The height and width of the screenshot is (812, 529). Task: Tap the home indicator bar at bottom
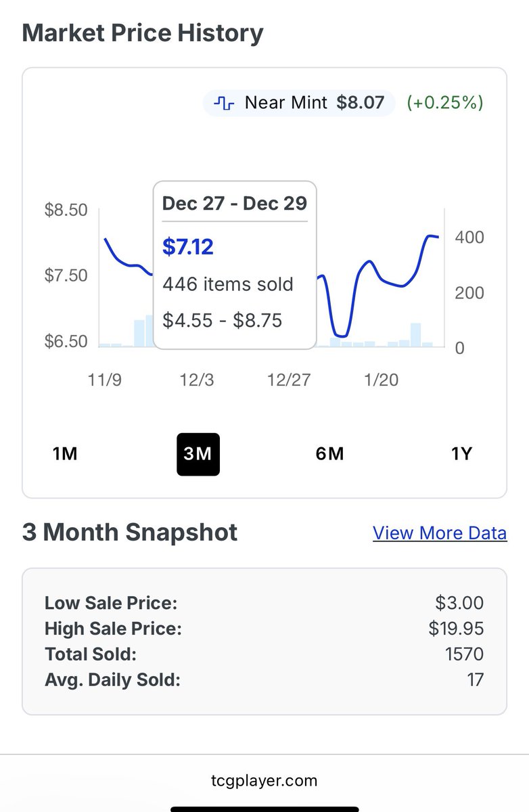tap(264, 808)
